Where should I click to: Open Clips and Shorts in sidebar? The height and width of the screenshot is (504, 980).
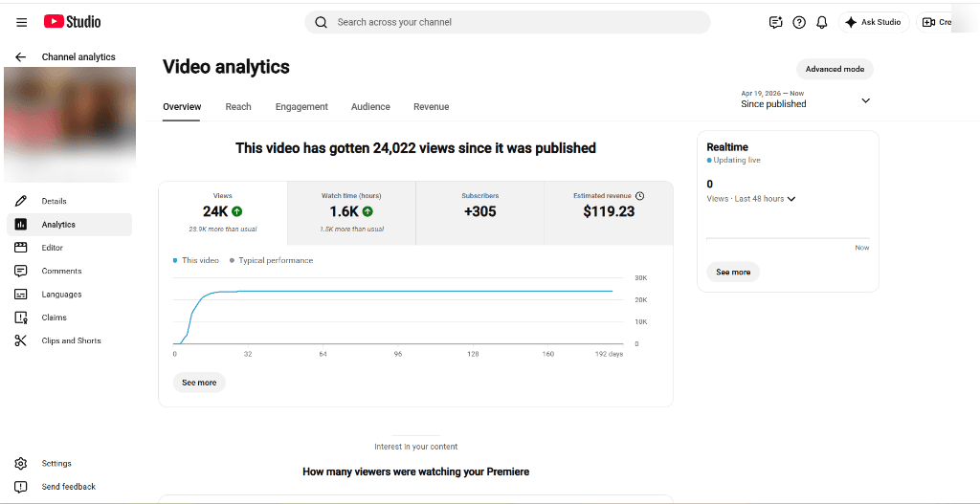[x=71, y=340]
